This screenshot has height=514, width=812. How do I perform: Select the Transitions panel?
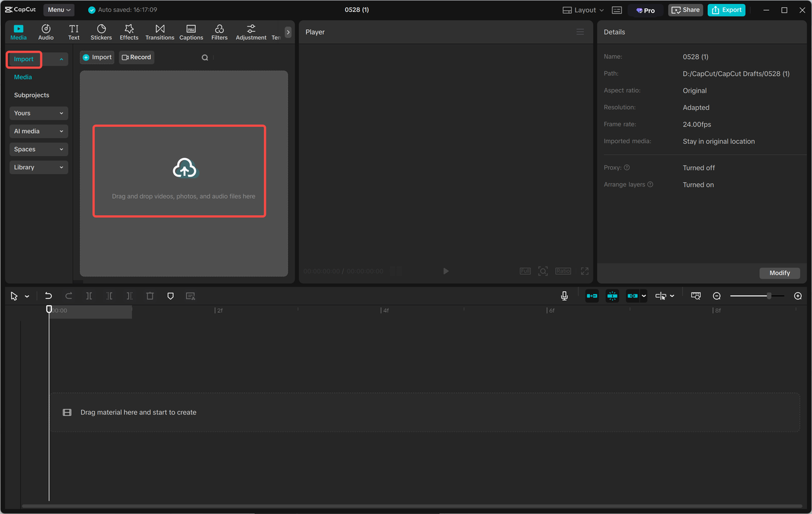159,32
